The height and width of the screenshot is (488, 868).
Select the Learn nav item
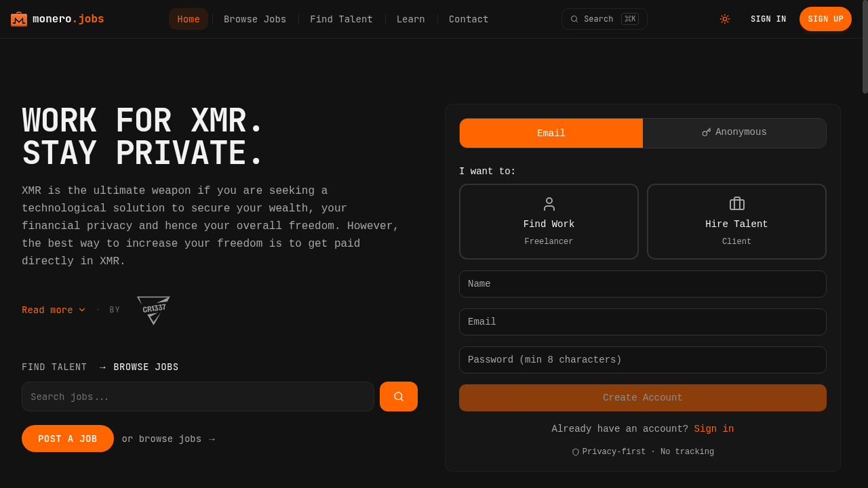point(411,19)
